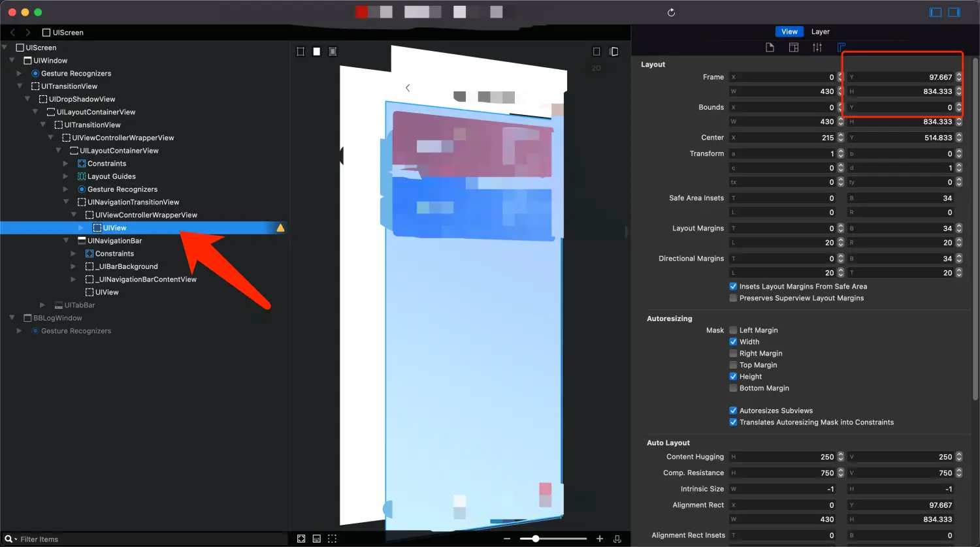The image size is (980, 547).
Task: Enable Preserves Superview Layout Margins checkbox
Action: (733, 298)
